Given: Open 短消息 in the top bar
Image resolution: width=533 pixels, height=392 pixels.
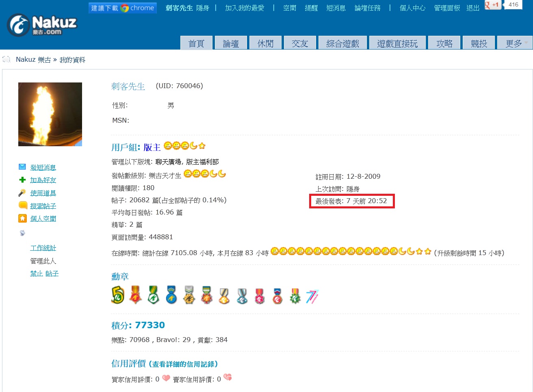Looking at the screenshot, I should tap(336, 8).
